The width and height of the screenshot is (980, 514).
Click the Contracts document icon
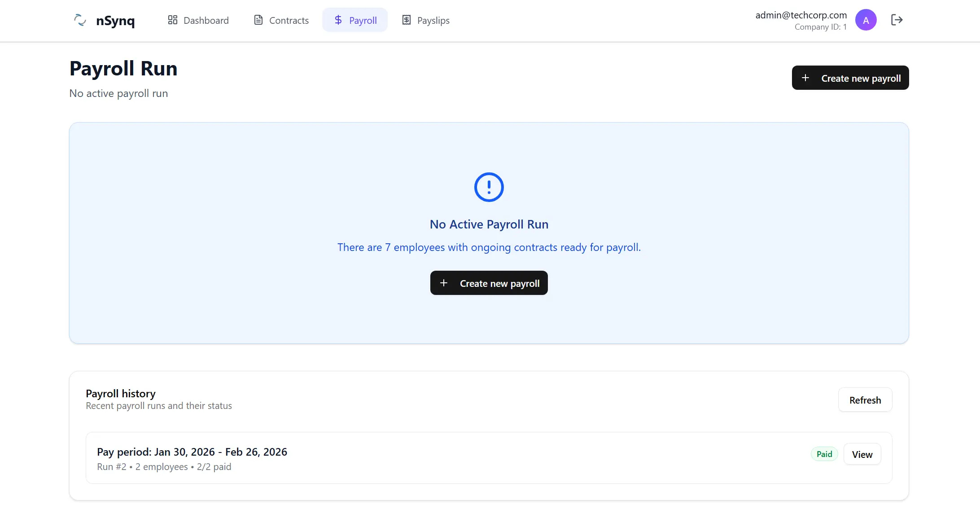(x=258, y=20)
